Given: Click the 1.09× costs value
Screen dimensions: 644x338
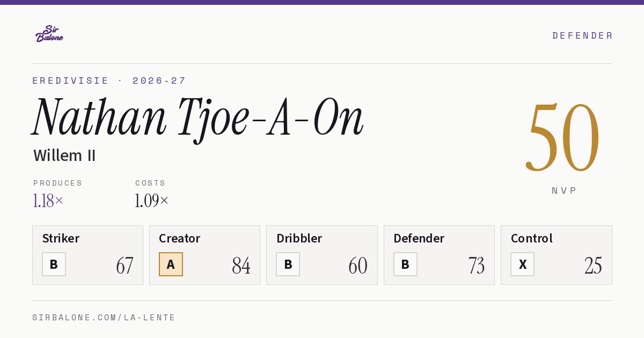Looking at the screenshot, I should point(152,201).
